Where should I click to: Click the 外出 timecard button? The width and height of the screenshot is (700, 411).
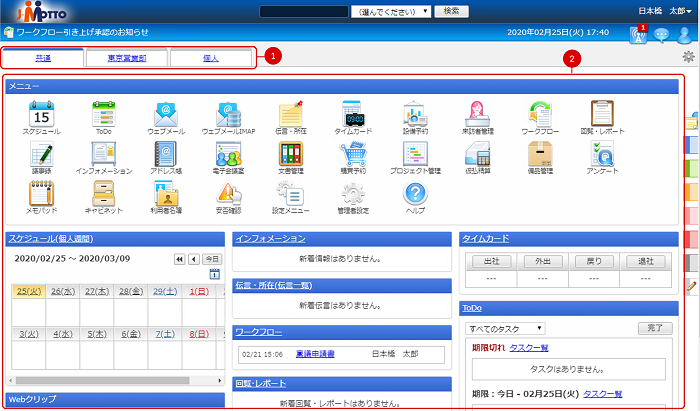[x=543, y=262]
